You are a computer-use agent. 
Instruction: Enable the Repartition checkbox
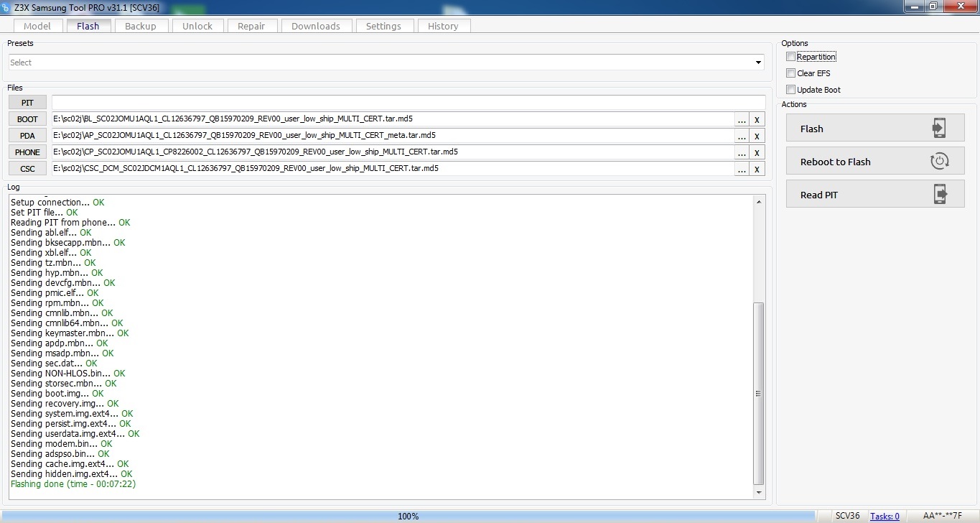[790, 57]
